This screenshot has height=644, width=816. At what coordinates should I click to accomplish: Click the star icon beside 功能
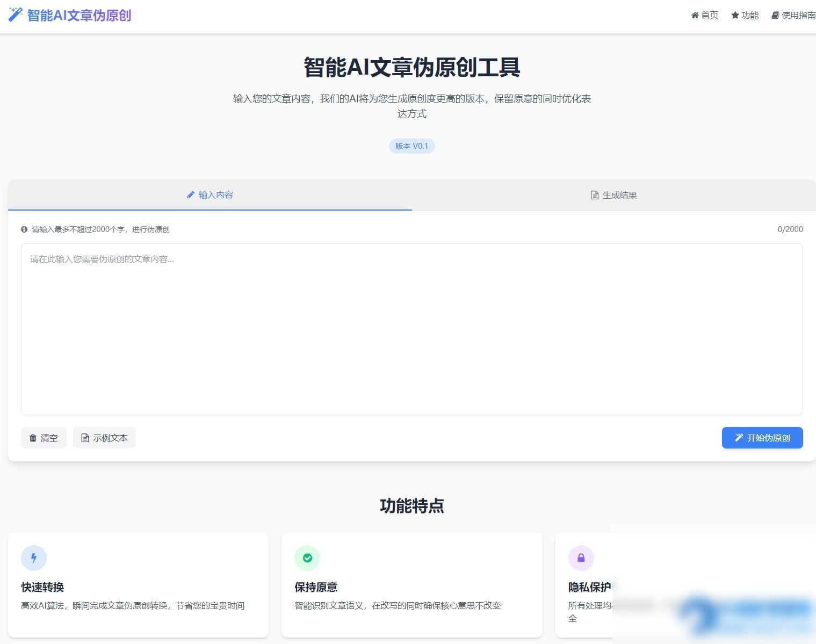click(x=734, y=15)
